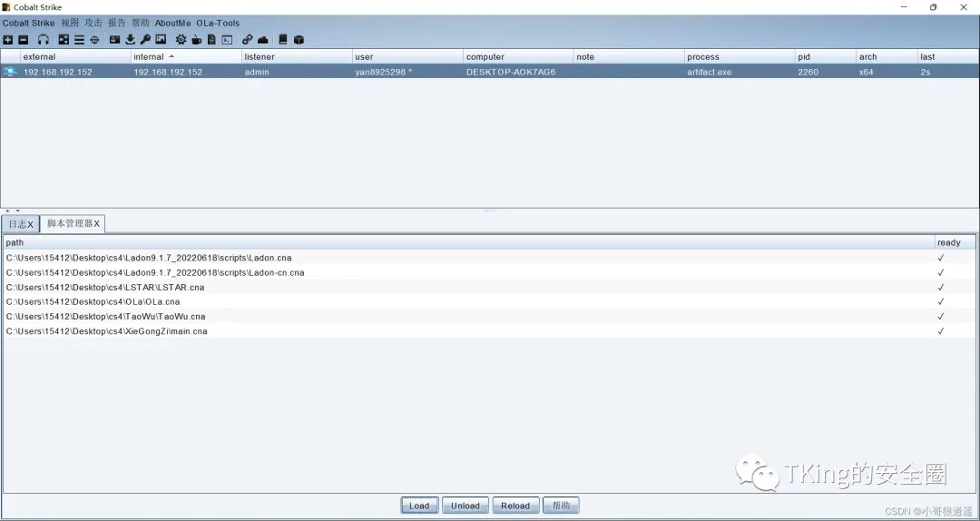Sort by last column header
The image size is (980, 521).
point(947,57)
